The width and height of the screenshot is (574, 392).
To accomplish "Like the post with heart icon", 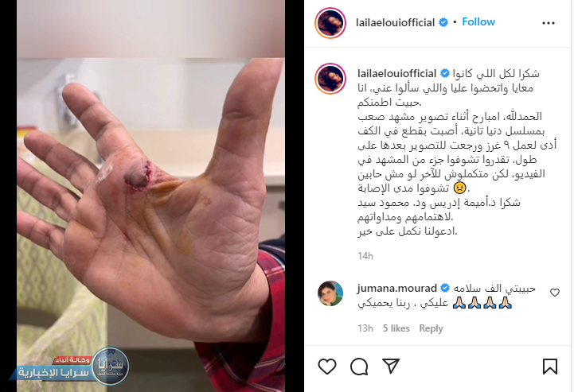I will [327, 367].
